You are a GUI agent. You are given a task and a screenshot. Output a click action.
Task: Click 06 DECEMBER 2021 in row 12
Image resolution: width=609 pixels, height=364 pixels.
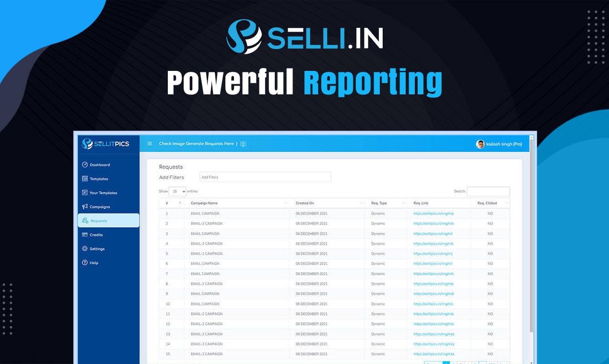tap(312, 324)
